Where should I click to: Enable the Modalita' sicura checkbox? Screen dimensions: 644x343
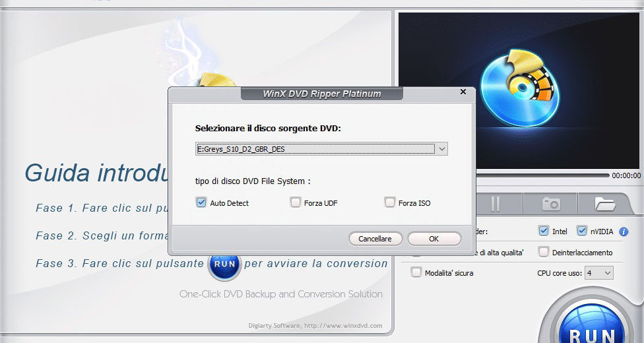tap(416, 272)
